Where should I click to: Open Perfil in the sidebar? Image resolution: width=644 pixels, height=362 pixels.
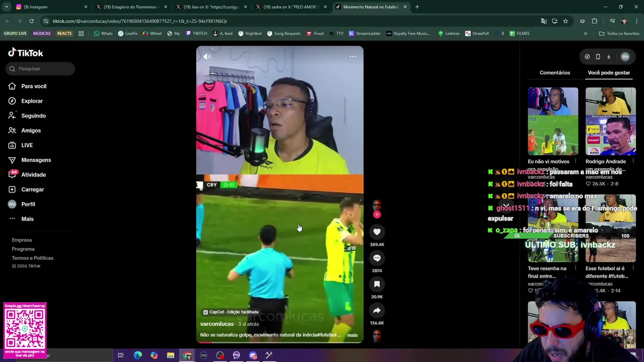(x=28, y=204)
